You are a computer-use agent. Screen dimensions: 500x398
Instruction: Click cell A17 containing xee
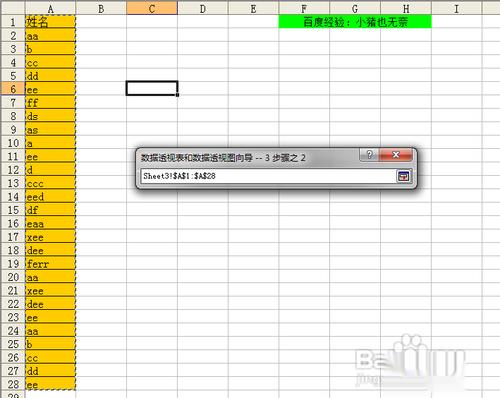pos(50,237)
